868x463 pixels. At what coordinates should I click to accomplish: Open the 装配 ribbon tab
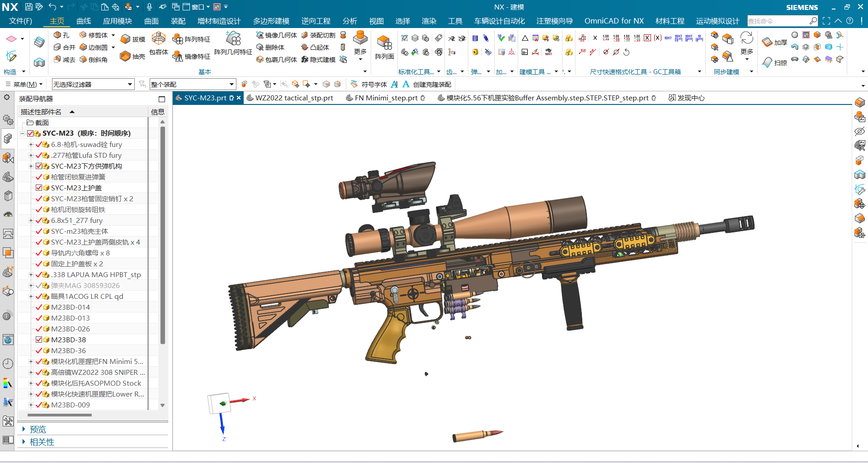pyautogui.click(x=178, y=21)
